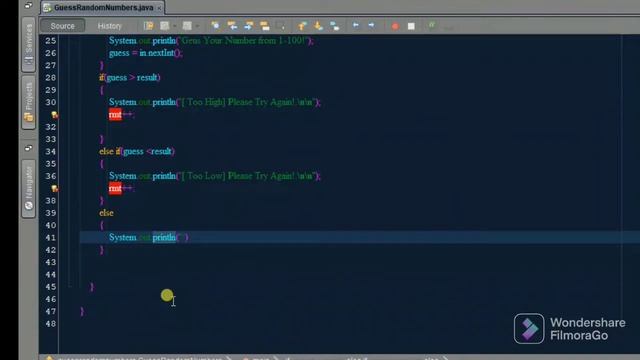
Task: Expand the Forward history dropdown arrow
Action: (197, 26)
